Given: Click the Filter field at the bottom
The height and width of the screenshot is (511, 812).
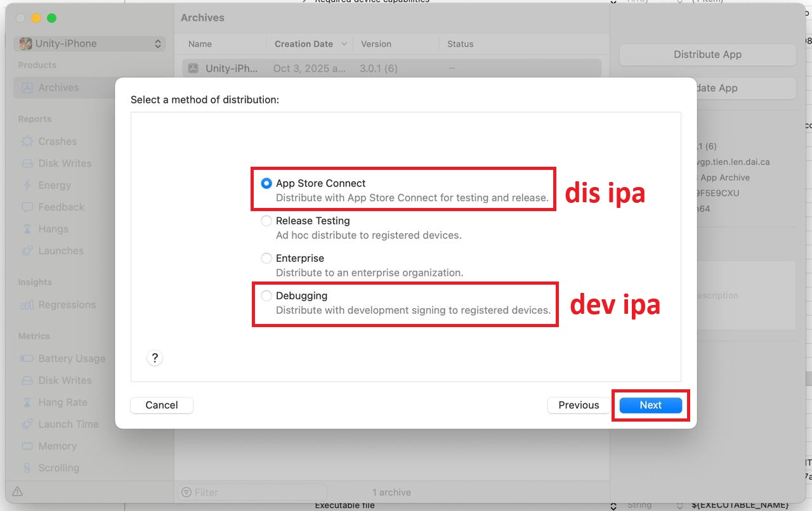Looking at the screenshot, I should (254, 492).
